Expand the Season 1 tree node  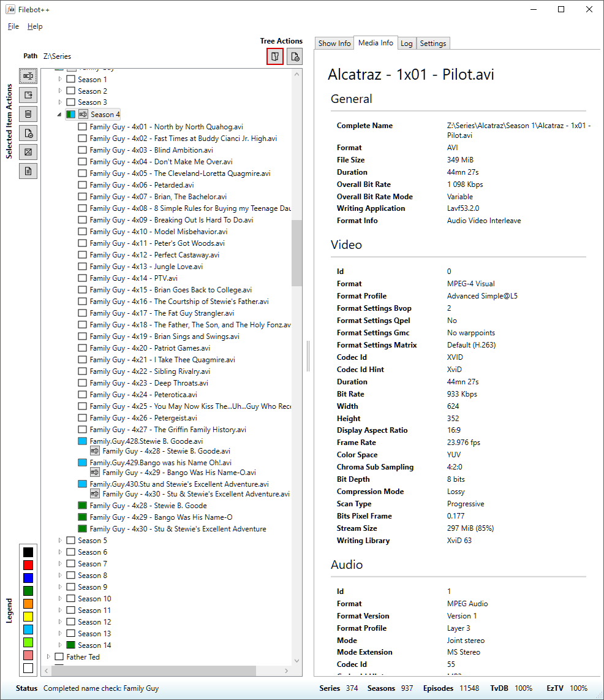(60, 79)
